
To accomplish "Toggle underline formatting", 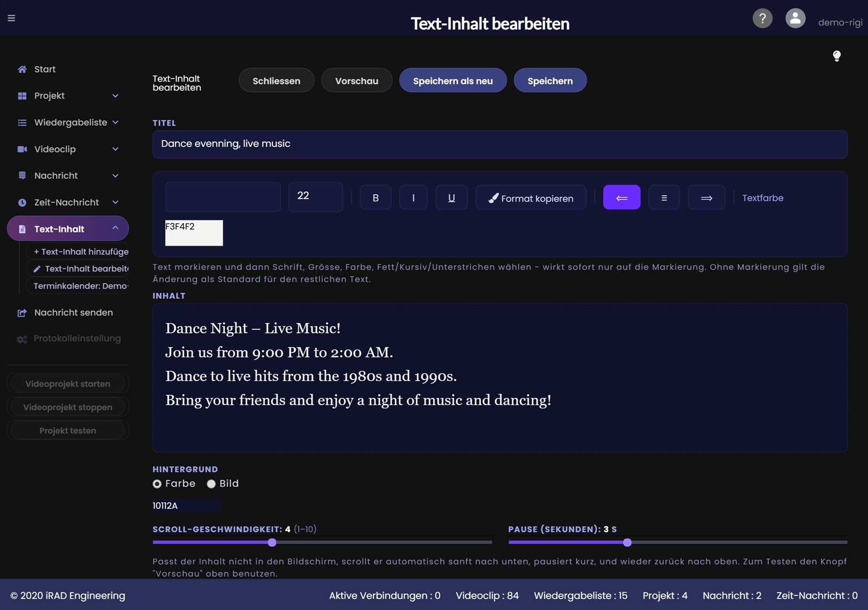I will (451, 198).
